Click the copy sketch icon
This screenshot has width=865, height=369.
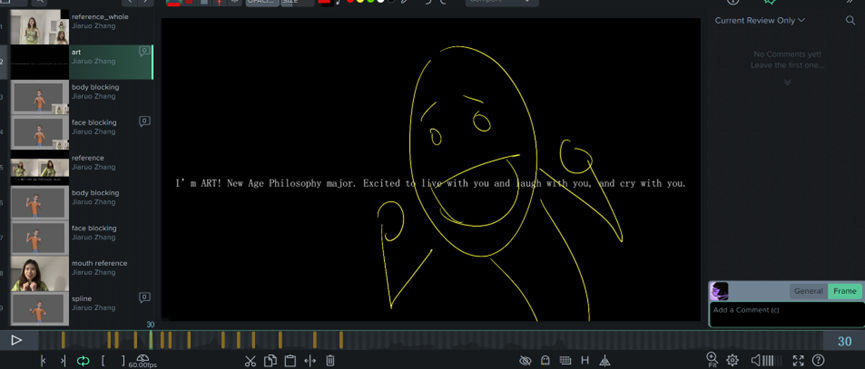(270, 361)
